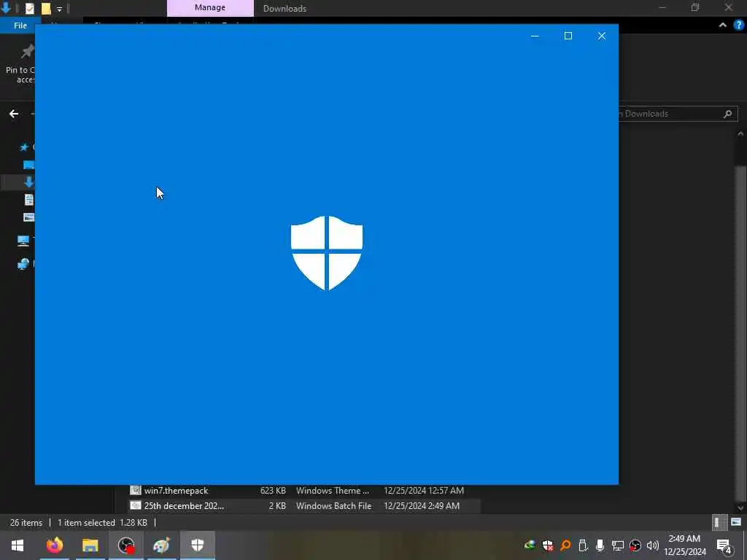Select the Manage ribbon tab
This screenshot has height=560, width=747.
click(210, 8)
